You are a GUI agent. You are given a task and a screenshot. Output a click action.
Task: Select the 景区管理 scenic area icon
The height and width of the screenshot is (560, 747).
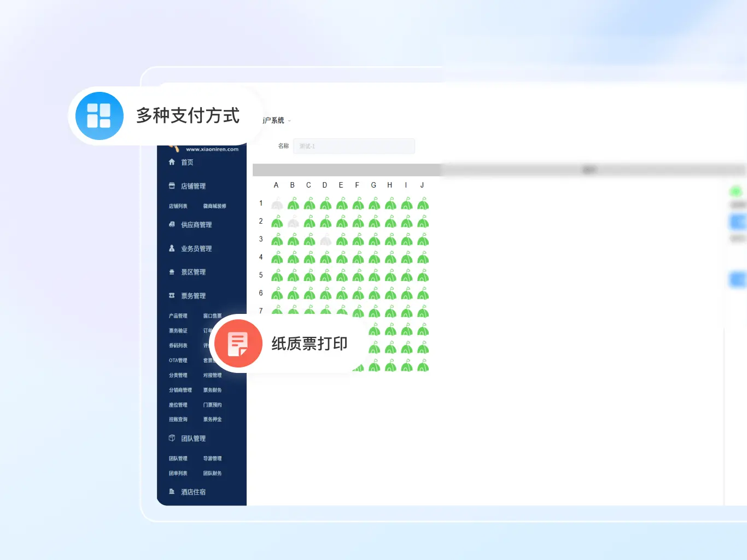tap(172, 271)
